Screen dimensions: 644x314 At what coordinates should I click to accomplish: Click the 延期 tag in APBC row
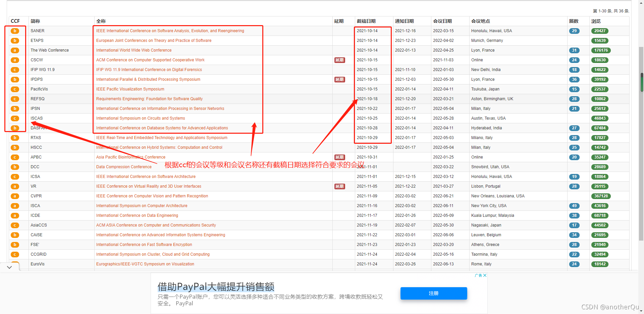(x=339, y=157)
